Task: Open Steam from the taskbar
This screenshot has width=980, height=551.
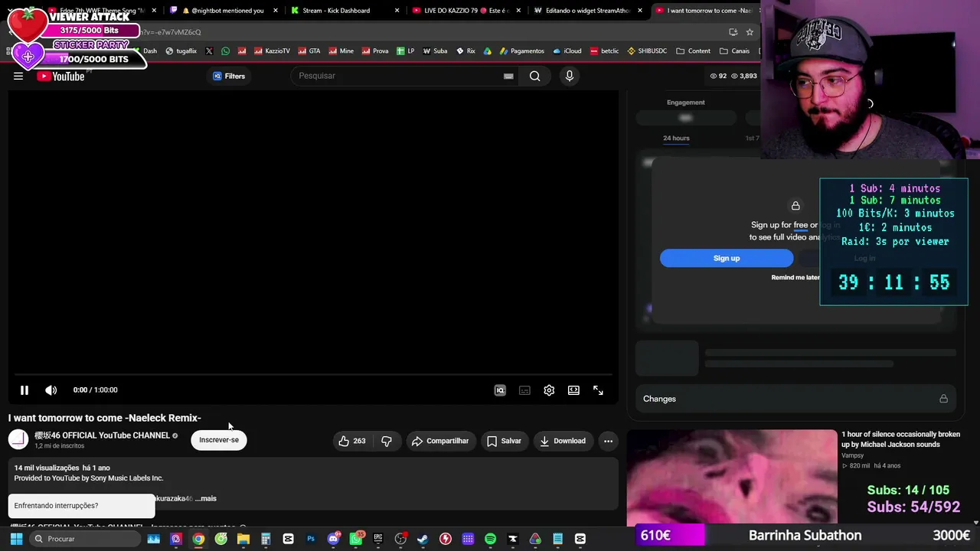Action: [x=423, y=539]
